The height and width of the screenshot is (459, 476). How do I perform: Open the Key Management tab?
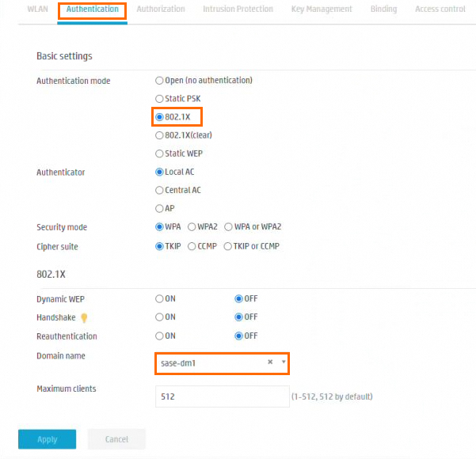(322, 9)
